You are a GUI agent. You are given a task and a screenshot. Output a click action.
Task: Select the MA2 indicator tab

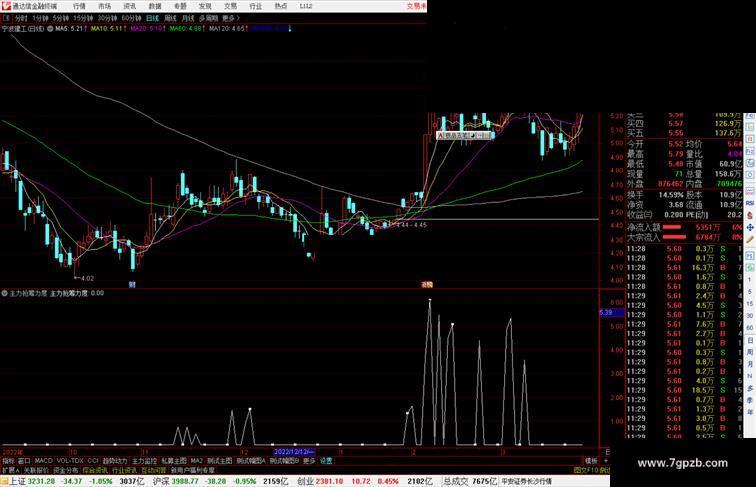point(197,461)
